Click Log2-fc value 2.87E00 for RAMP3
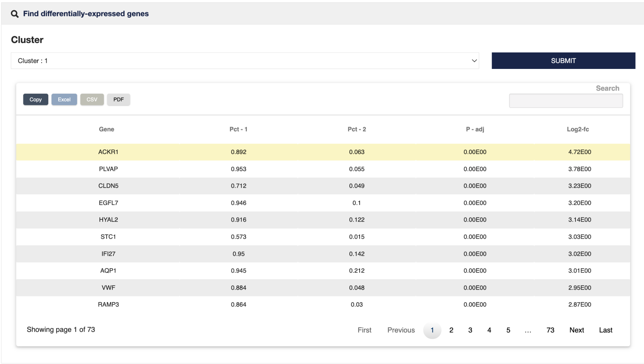Viewport: 644px width, 364px height. pos(580,304)
